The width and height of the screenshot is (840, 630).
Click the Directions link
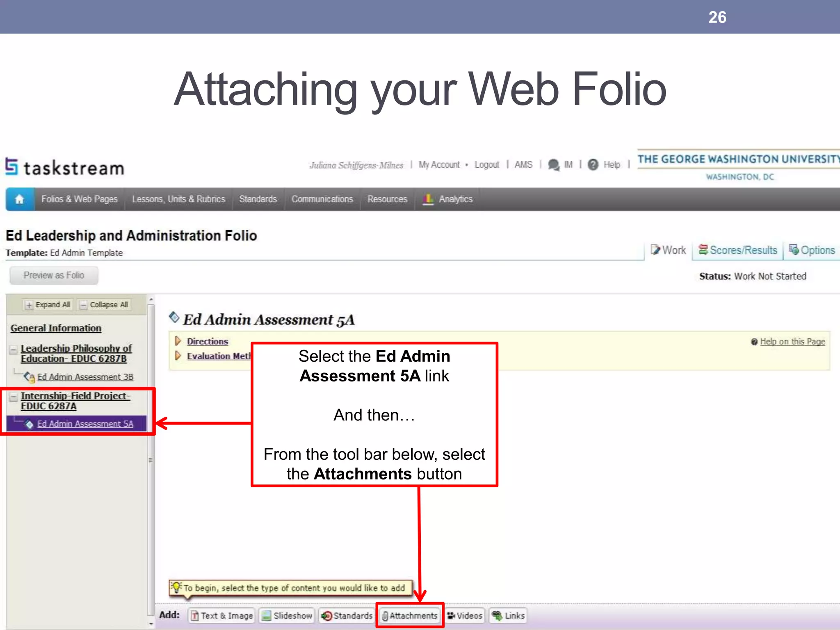[x=208, y=341]
